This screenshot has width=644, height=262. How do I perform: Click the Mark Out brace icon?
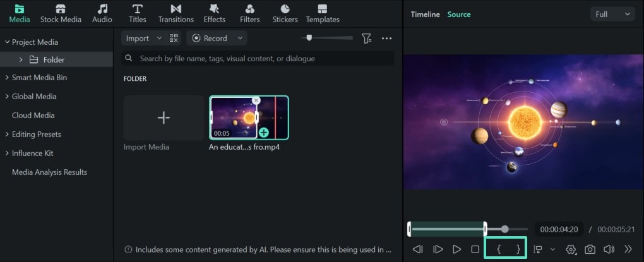click(518, 249)
